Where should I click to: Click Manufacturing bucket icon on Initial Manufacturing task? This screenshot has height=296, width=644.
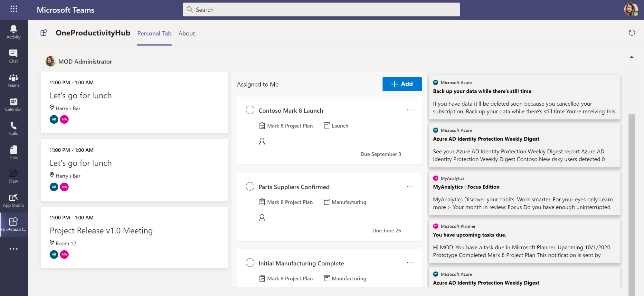point(327,278)
